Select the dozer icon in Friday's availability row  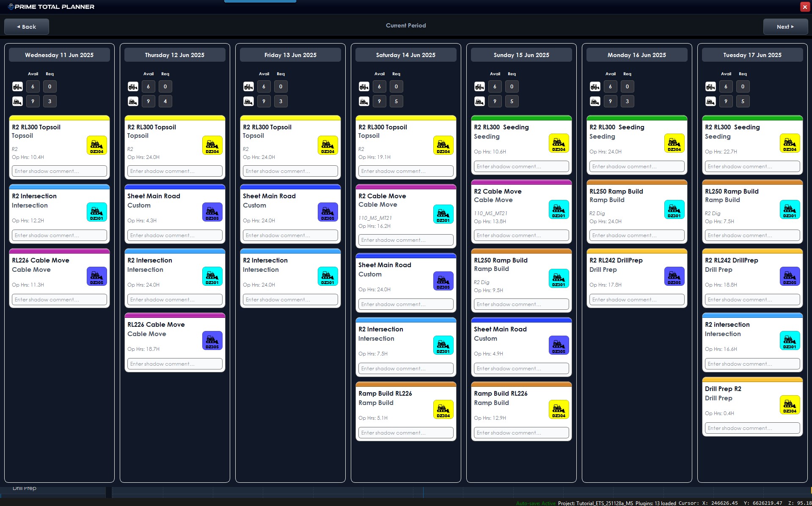[x=248, y=101]
